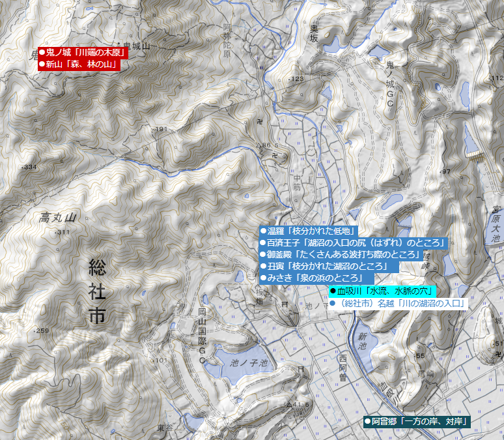Click the cyan 血吸川 annotation label
This screenshot has width=504, height=440.
tap(382, 291)
